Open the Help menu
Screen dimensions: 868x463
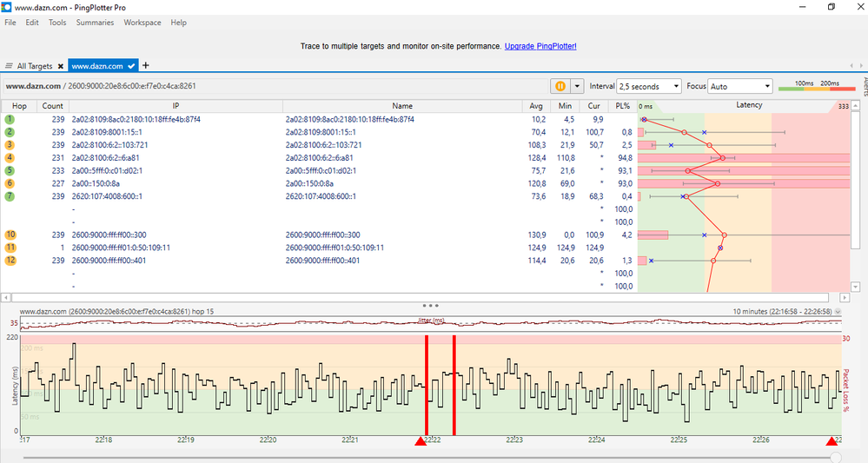pos(178,23)
